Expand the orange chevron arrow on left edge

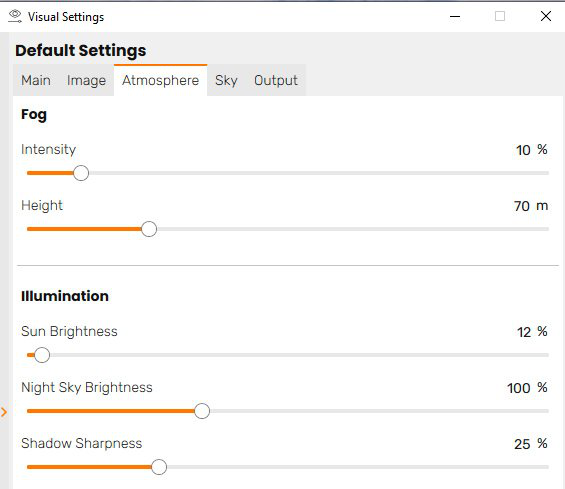point(4,412)
